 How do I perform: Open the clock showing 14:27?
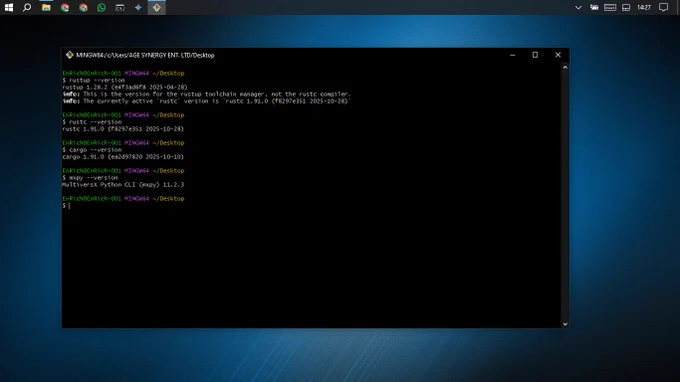point(644,7)
